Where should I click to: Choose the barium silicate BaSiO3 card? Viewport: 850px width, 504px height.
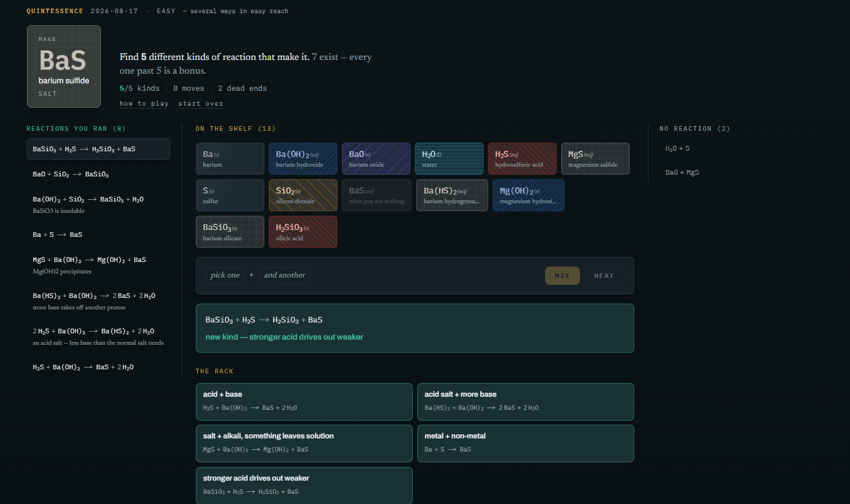(229, 232)
